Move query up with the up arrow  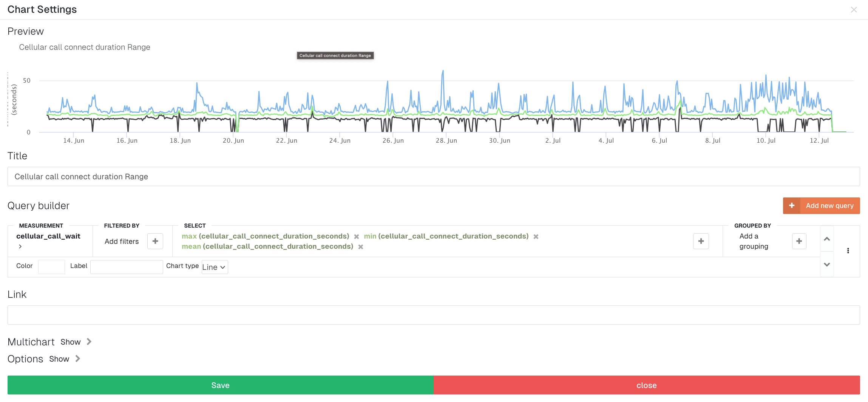[827, 239]
